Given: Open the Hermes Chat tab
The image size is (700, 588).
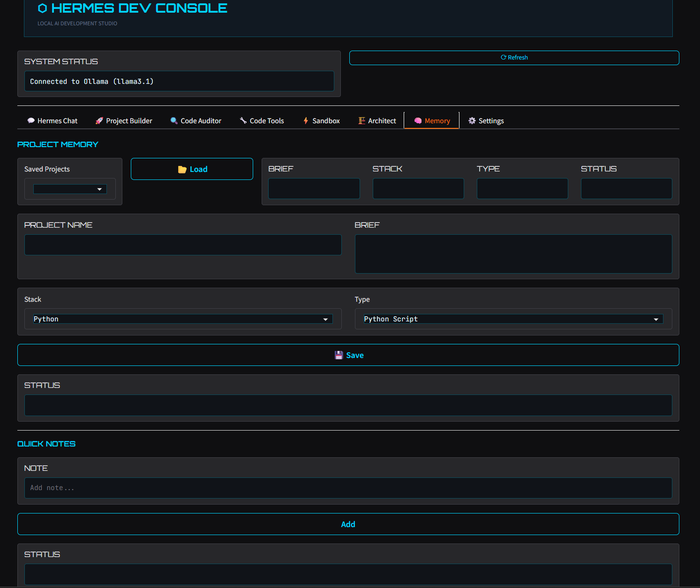Looking at the screenshot, I should point(53,121).
